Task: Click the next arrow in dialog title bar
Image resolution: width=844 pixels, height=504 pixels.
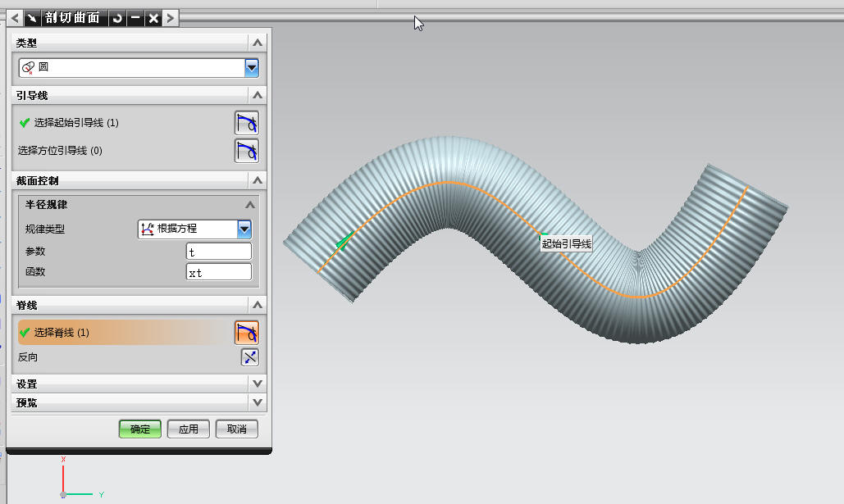Action: pyautogui.click(x=171, y=18)
